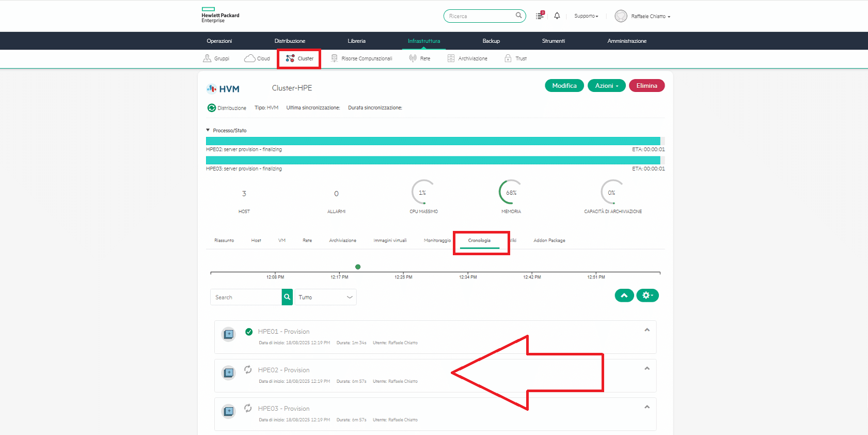Click the HPE02 Provision process type icon
The image size is (868, 435).
229,372
